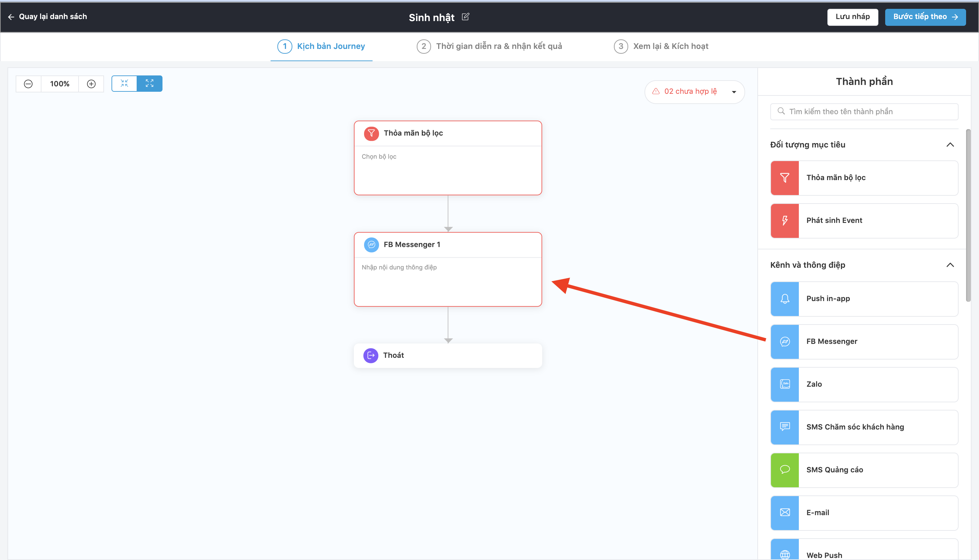Viewport: 979px width, 560px height.
Task: Click the Kênh và thông điệp section heading
Action: coord(807,265)
